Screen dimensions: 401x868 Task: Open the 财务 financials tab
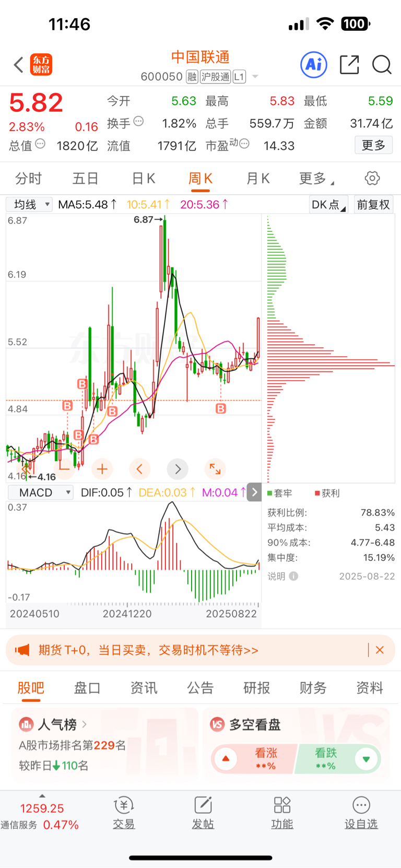[x=313, y=688]
